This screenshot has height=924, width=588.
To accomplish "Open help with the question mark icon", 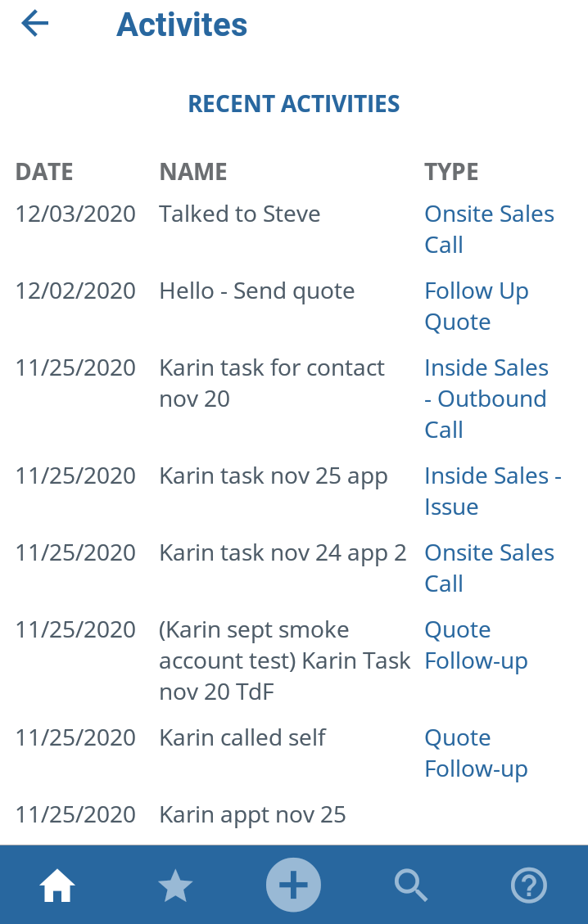I will pos(529,885).
